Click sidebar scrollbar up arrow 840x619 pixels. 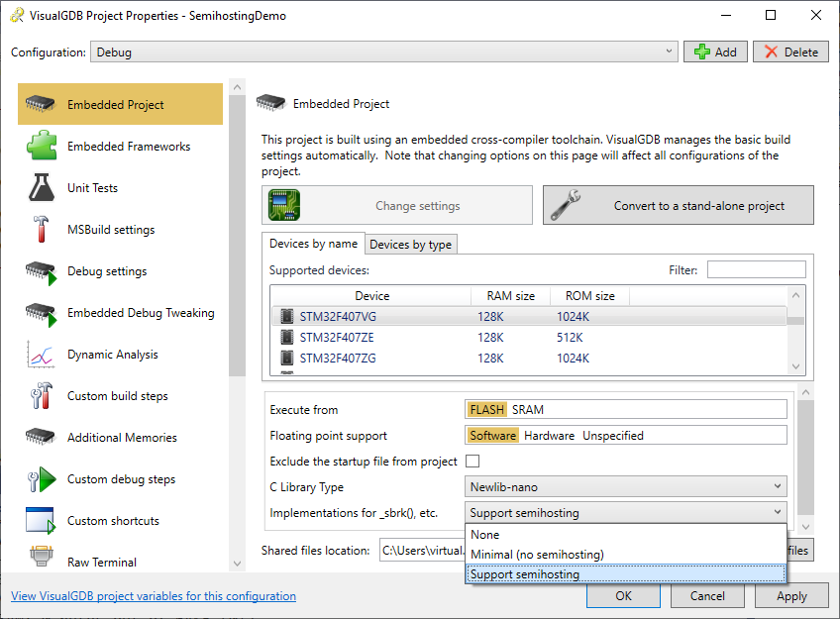coord(238,87)
